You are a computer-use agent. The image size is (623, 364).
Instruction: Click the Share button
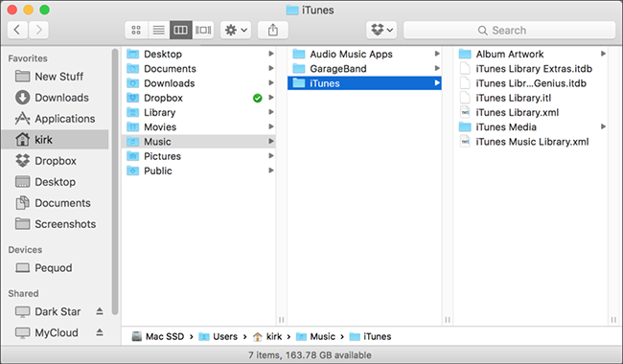tap(273, 30)
